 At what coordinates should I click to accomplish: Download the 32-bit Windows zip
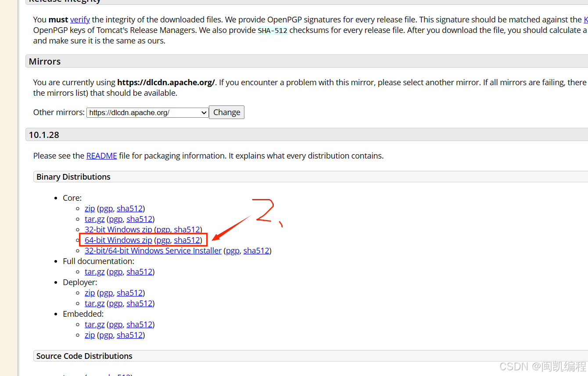118,229
